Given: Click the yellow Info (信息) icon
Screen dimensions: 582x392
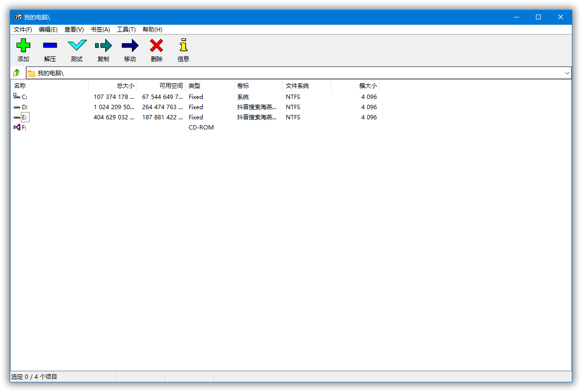Looking at the screenshot, I should tap(183, 46).
